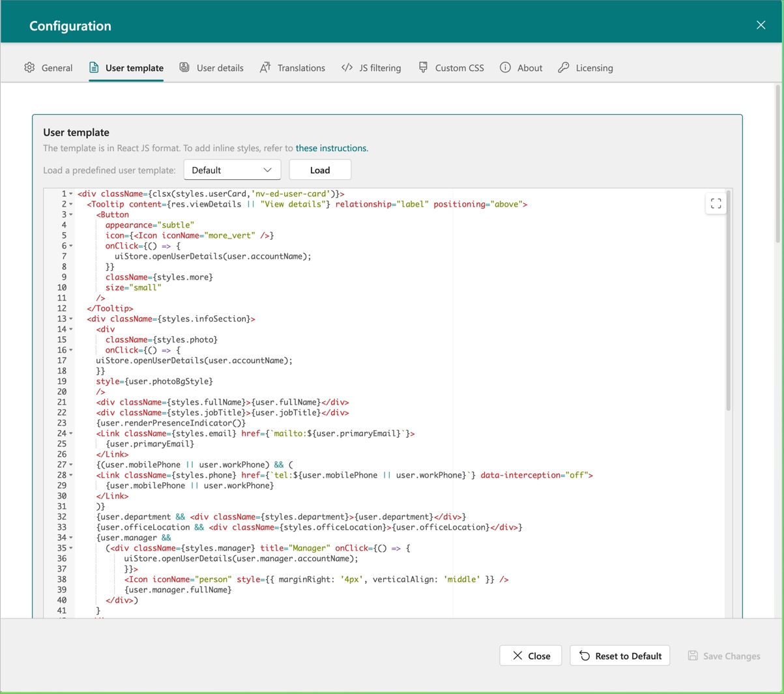Fold the infoSection div at line 13
The height and width of the screenshot is (694, 784).
[71, 319]
